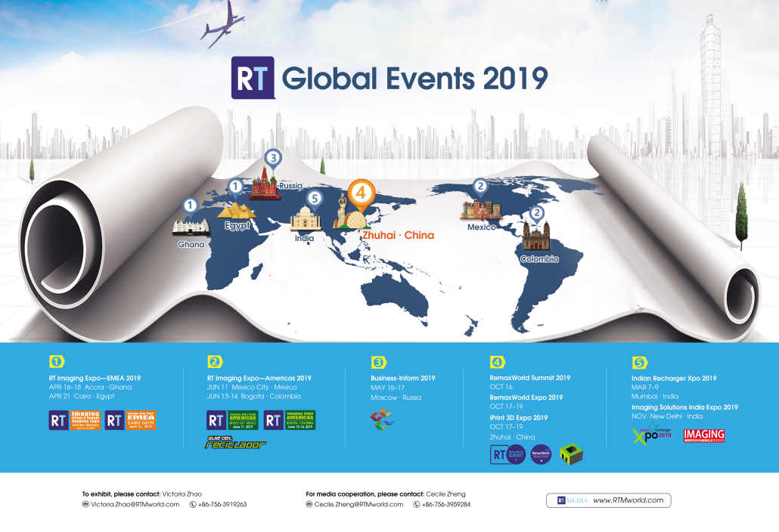The height and width of the screenshot is (532, 779).
Task: Click the 'RT Imaging Expo—Americas 2019' heading
Action: [259, 378]
